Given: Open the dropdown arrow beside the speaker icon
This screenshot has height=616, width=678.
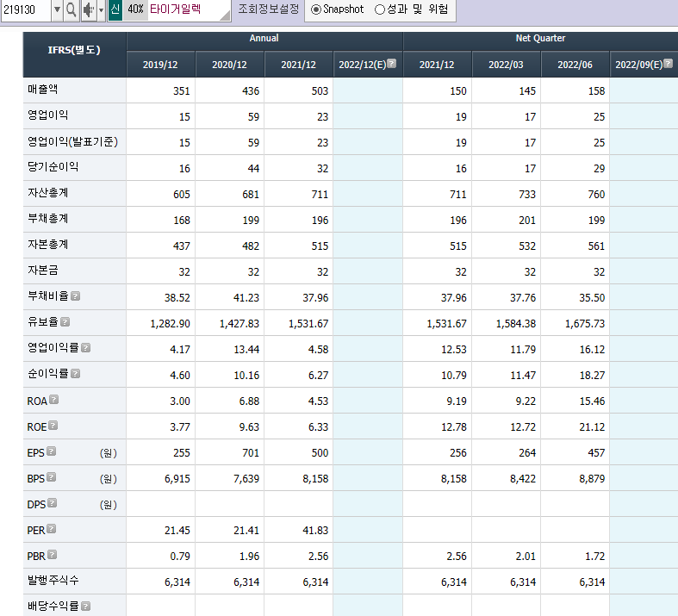Looking at the screenshot, I should (x=101, y=9).
